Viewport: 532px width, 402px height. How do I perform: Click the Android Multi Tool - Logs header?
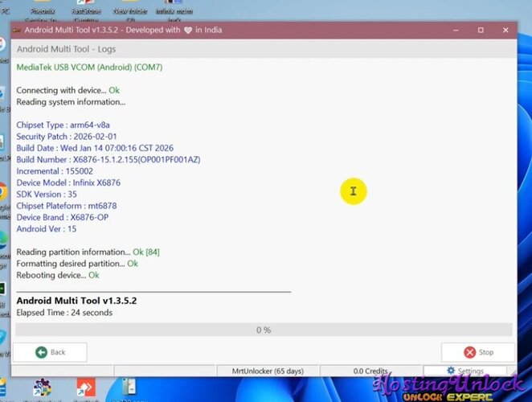click(x=66, y=49)
